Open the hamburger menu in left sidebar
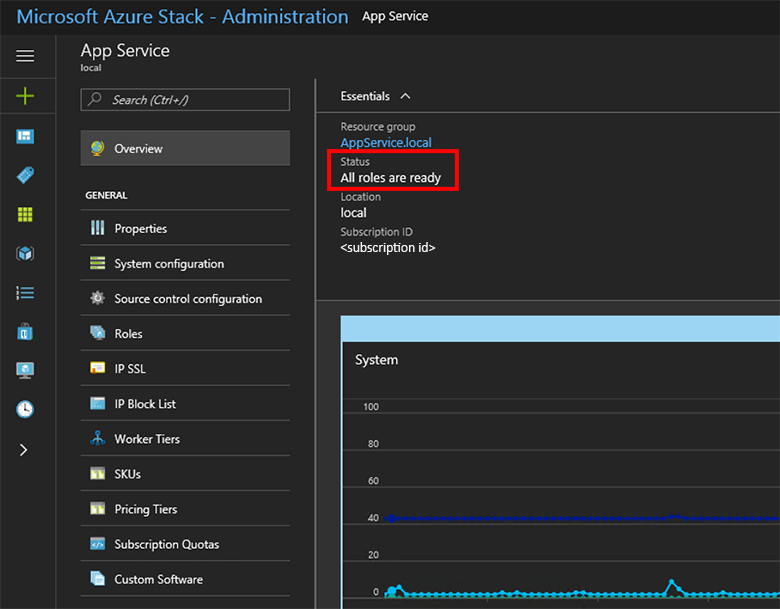Image resolution: width=780 pixels, height=609 pixels. 25,57
